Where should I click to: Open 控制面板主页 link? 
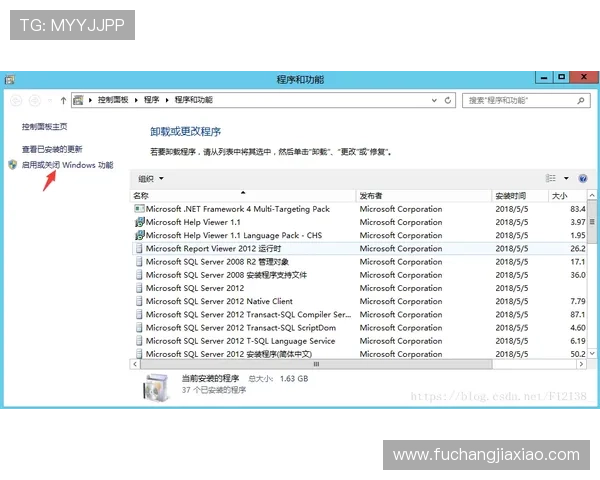pos(44,127)
